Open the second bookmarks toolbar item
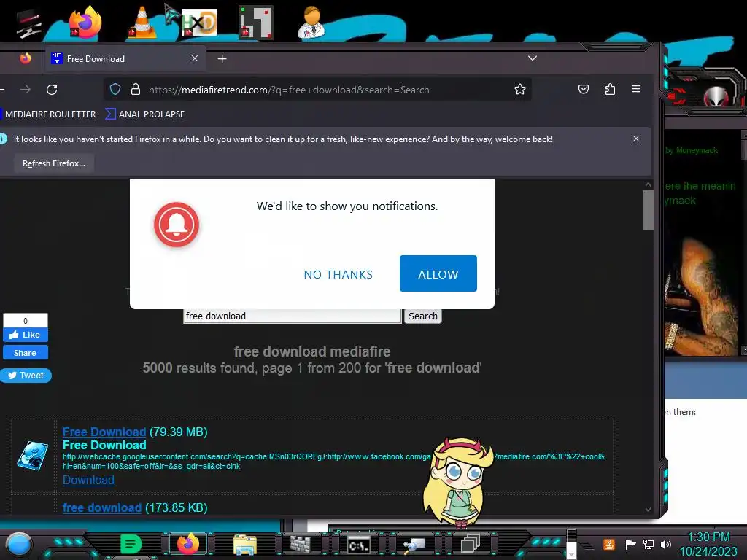Image resolution: width=747 pixels, height=560 pixels. [145, 114]
